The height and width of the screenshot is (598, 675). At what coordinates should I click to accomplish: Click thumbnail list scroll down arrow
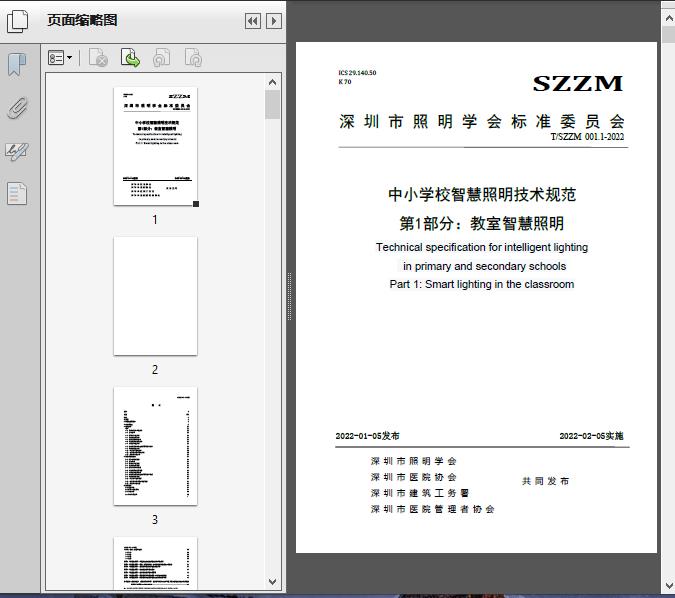[x=272, y=582]
